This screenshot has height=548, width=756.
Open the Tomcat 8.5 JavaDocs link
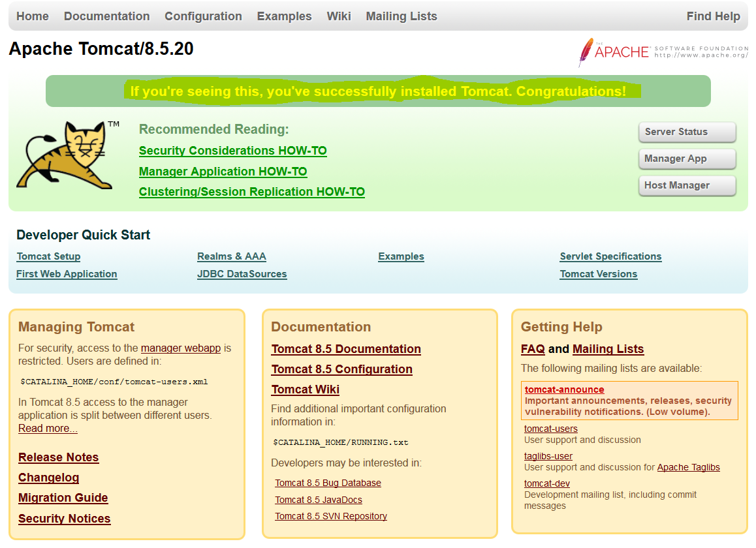[x=318, y=500]
